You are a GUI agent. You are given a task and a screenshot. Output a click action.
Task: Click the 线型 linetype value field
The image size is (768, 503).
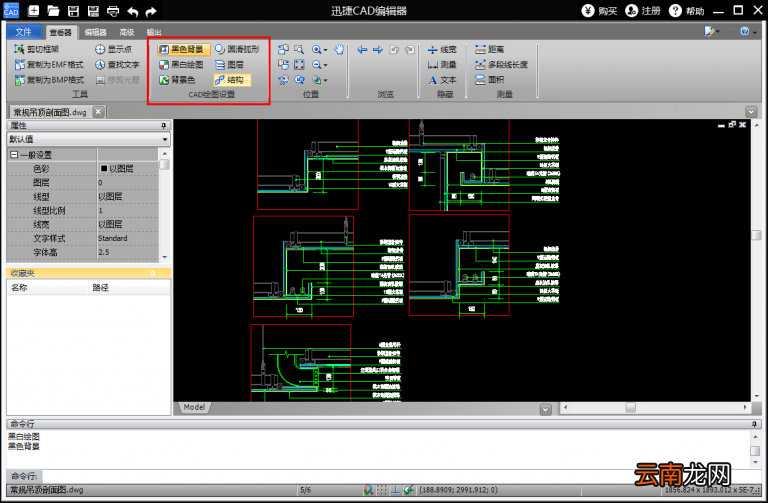coord(128,196)
